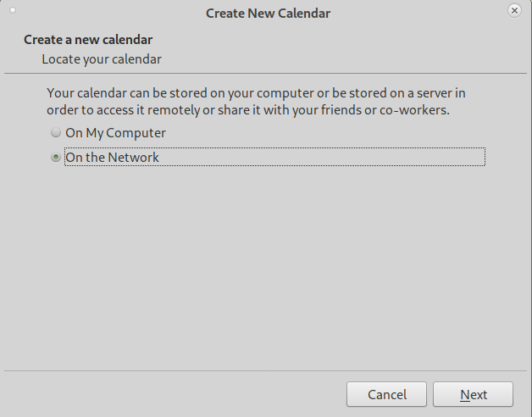Click the 'On the Network' label text

click(x=112, y=158)
